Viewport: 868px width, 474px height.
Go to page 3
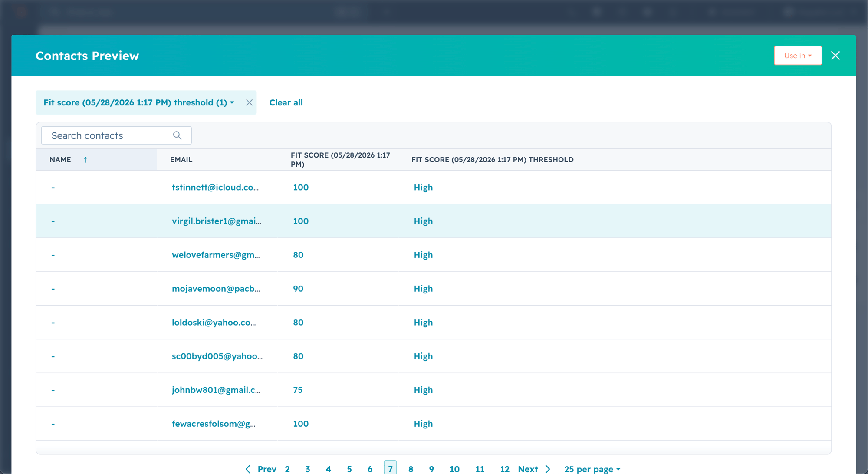click(308, 469)
